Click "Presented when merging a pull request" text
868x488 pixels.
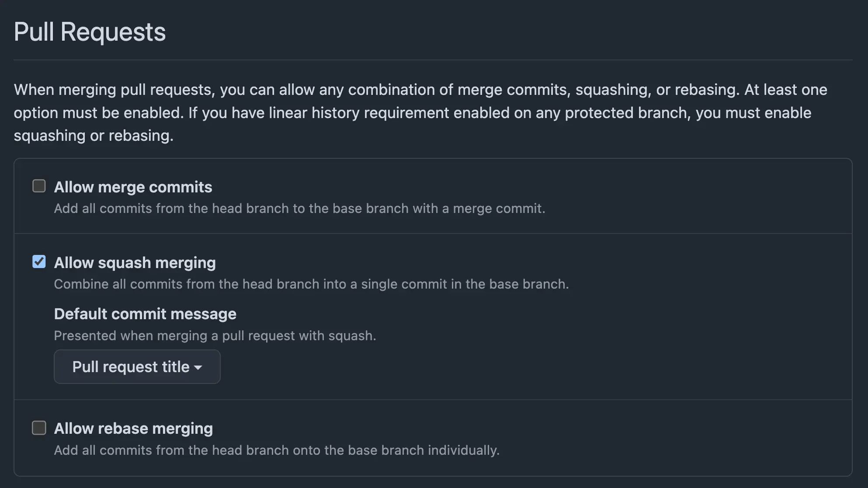[x=215, y=336]
